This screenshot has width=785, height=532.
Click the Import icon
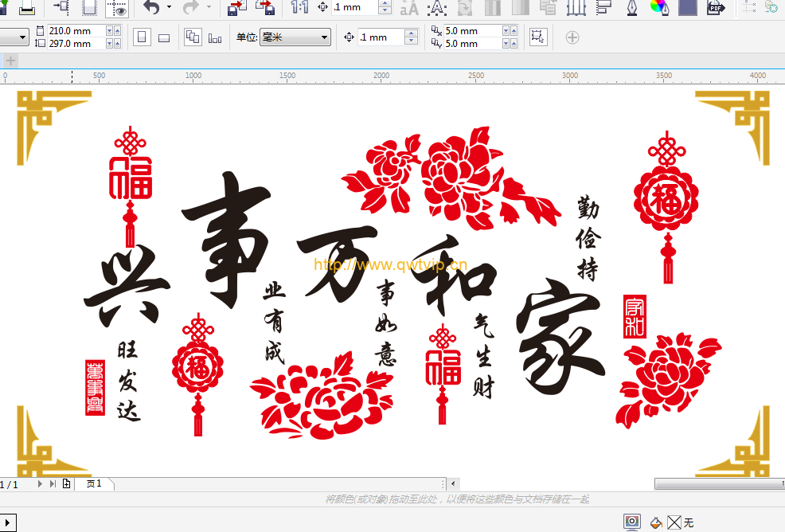237,7
